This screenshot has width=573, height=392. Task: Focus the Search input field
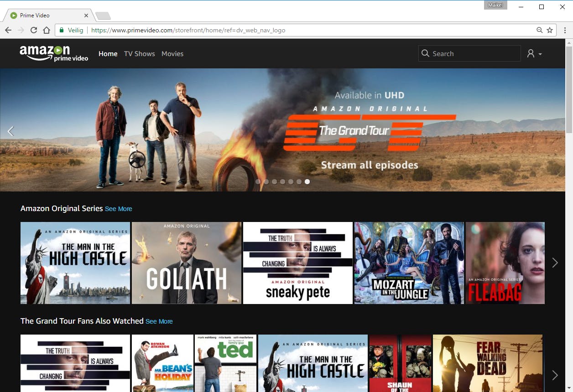(469, 53)
